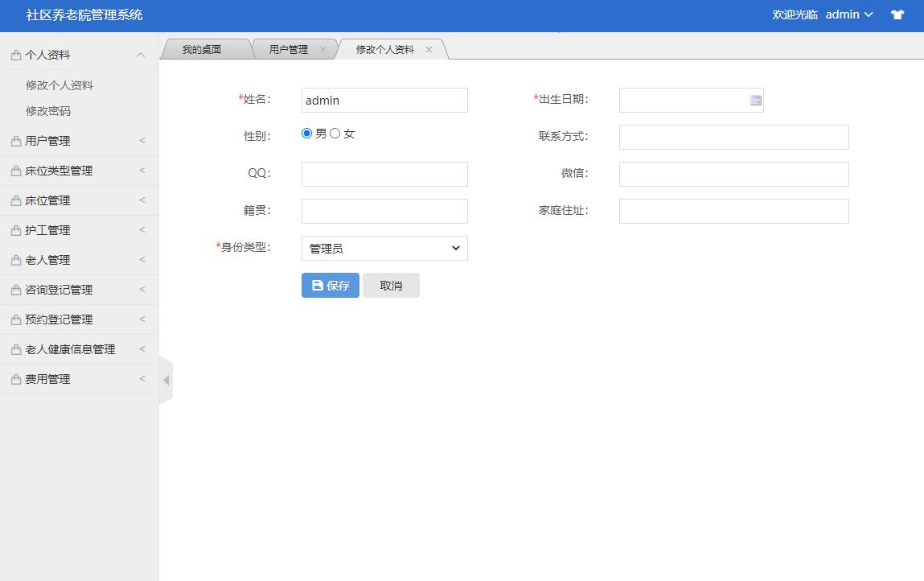924x581 pixels.
Task: Open the calendar picker for 出生日期
Action: [754, 99]
